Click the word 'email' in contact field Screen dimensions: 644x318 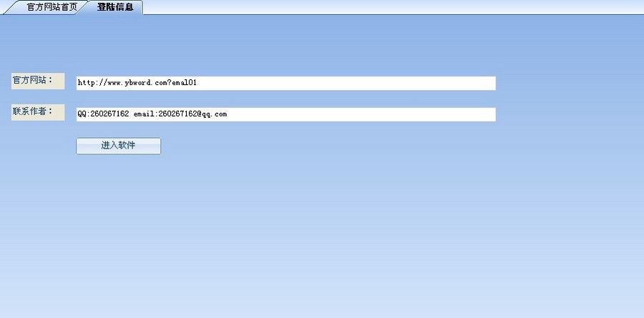coord(143,114)
